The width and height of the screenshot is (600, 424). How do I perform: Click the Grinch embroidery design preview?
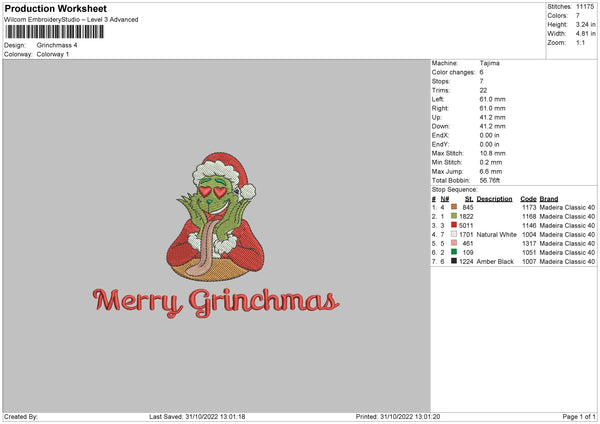[215, 217]
